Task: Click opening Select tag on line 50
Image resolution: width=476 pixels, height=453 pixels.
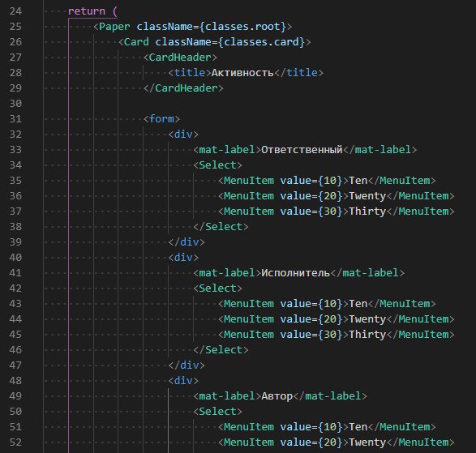Action: [217, 412]
